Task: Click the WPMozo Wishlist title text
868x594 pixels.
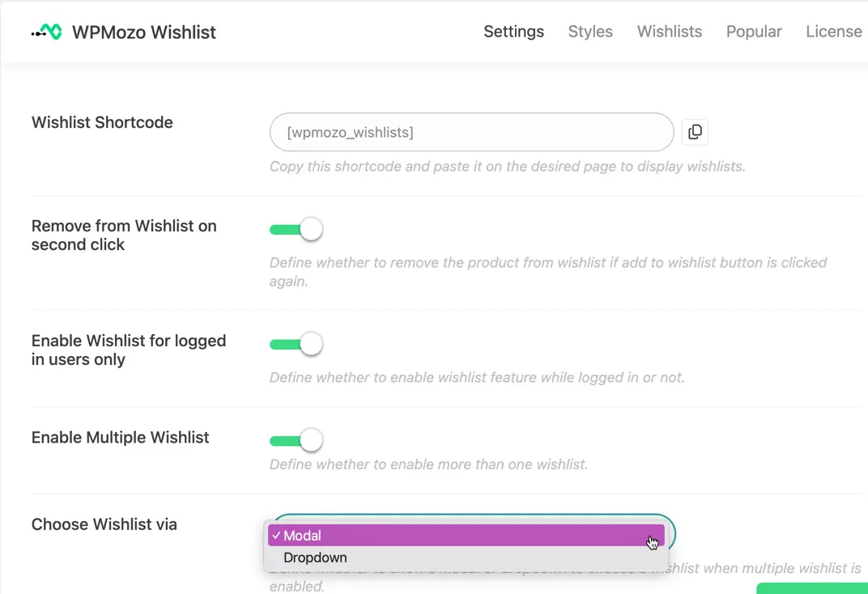Action: tap(144, 32)
